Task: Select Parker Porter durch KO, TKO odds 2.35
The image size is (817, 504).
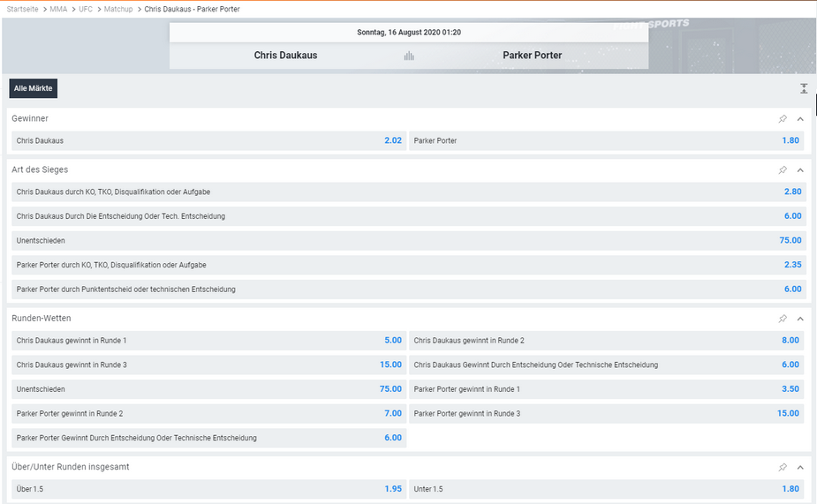Action: pos(409,265)
